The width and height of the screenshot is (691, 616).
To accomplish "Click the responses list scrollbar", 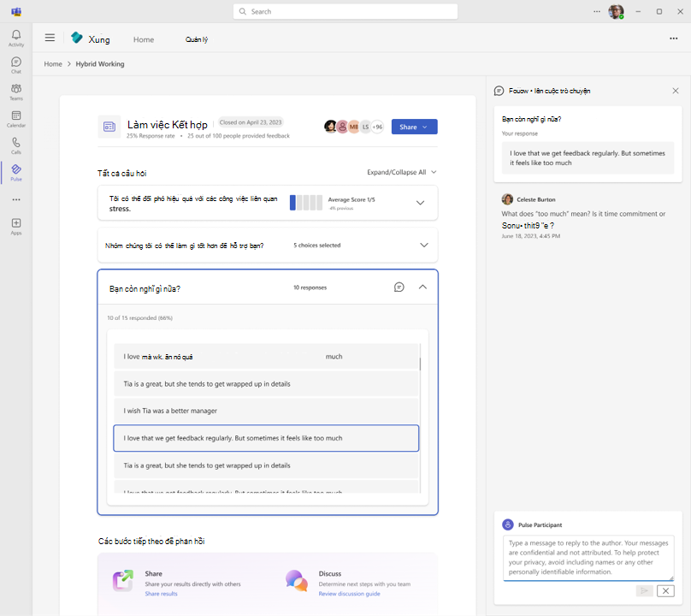I will click(420, 364).
